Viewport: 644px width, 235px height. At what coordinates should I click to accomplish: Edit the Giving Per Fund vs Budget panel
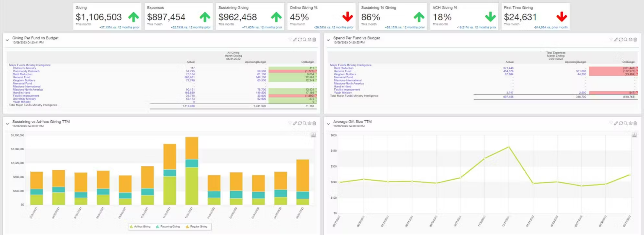[295, 40]
